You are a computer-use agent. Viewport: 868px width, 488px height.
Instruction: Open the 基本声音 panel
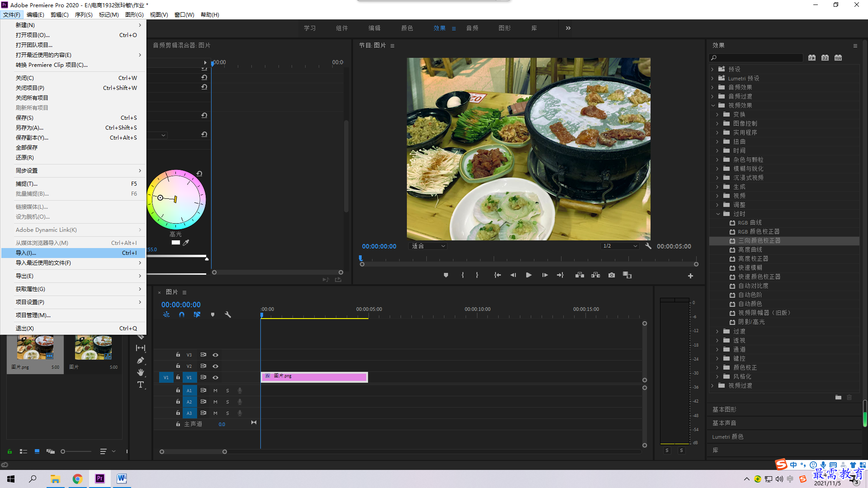(724, 423)
